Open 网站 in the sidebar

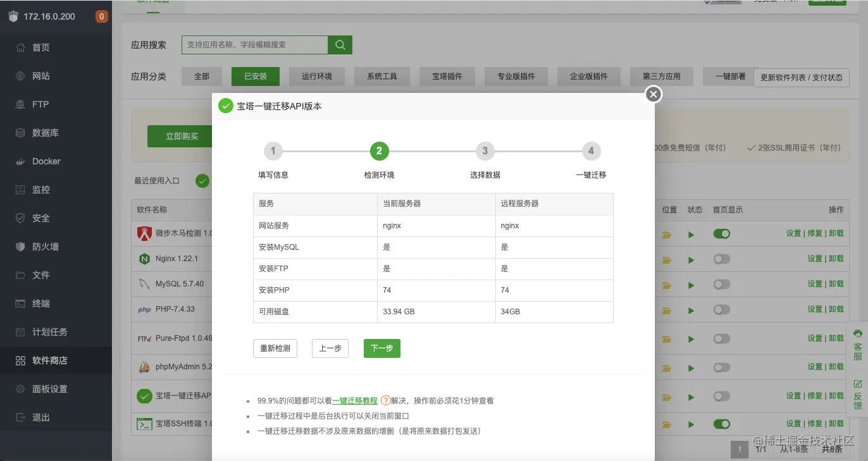click(x=56, y=76)
